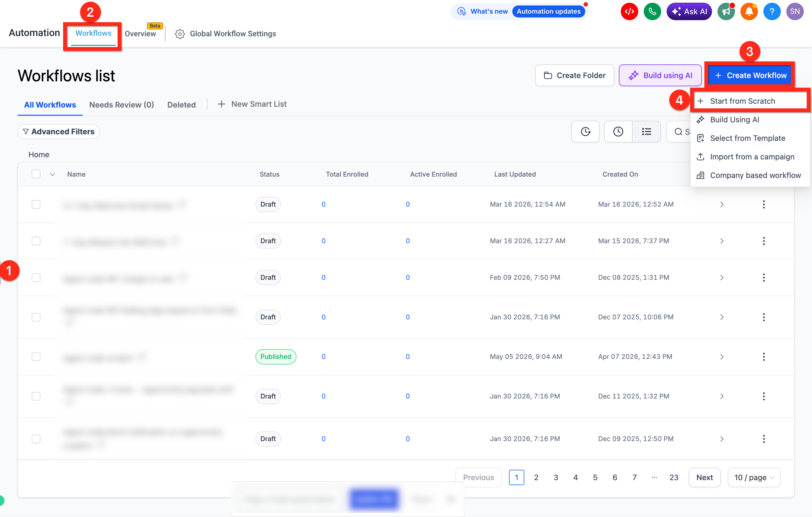The image size is (812, 517).
Task: Select the All Workflows tab
Action: (50, 105)
